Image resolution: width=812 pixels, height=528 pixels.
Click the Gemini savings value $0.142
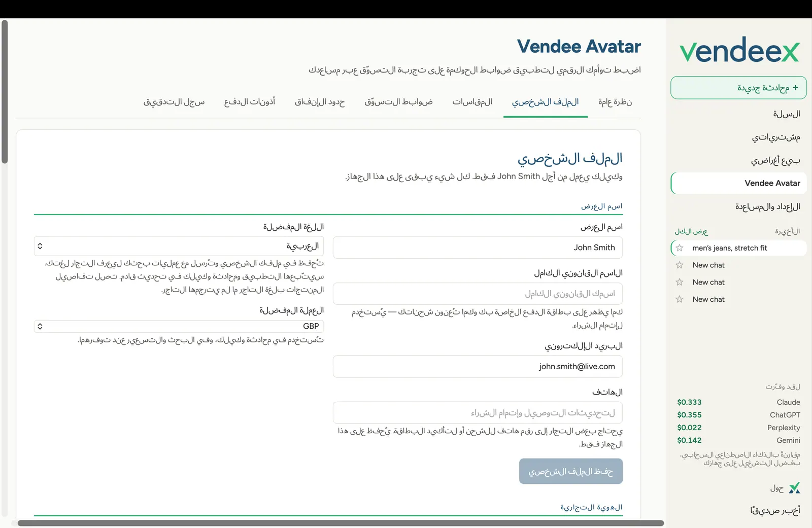point(689,440)
